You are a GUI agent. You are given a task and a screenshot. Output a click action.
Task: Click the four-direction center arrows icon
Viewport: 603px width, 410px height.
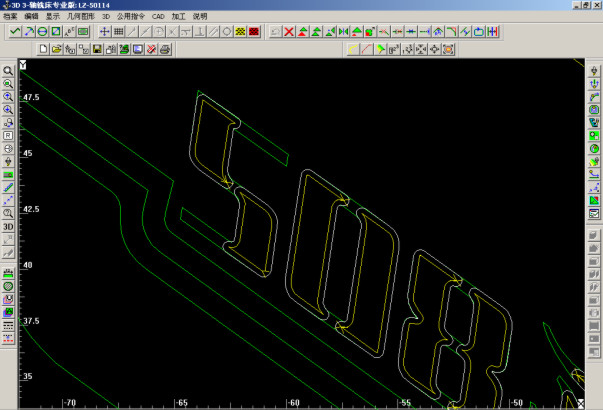pos(435,49)
